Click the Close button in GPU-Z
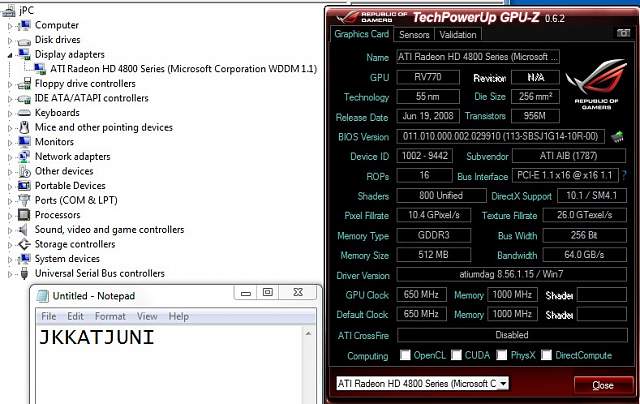The height and width of the screenshot is (404, 640). pyautogui.click(x=603, y=385)
